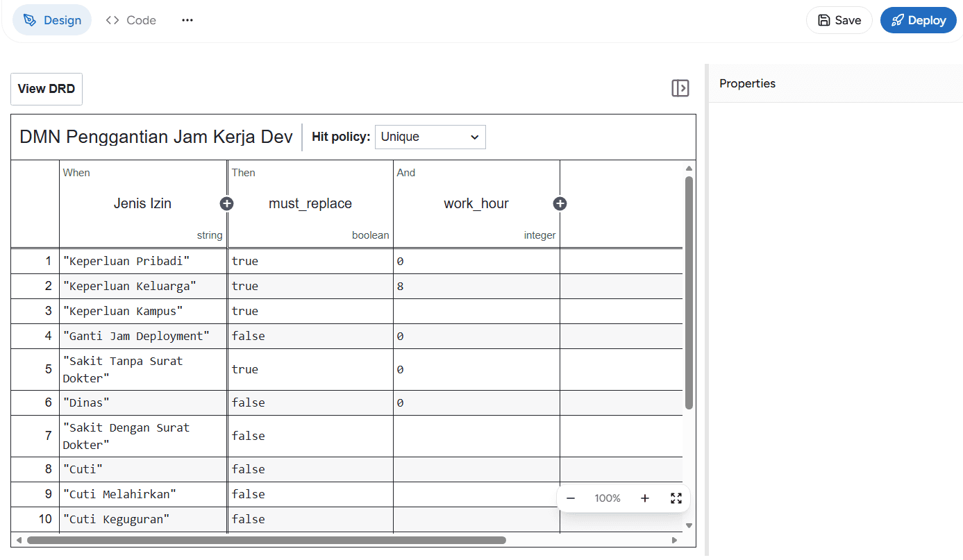The width and height of the screenshot is (963, 560).
Task: Click the scroll-left arrow of table
Action: tap(19, 540)
